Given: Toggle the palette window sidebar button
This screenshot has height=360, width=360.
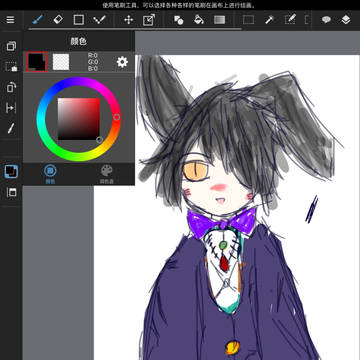Looking at the screenshot, I should (x=11, y=192).
